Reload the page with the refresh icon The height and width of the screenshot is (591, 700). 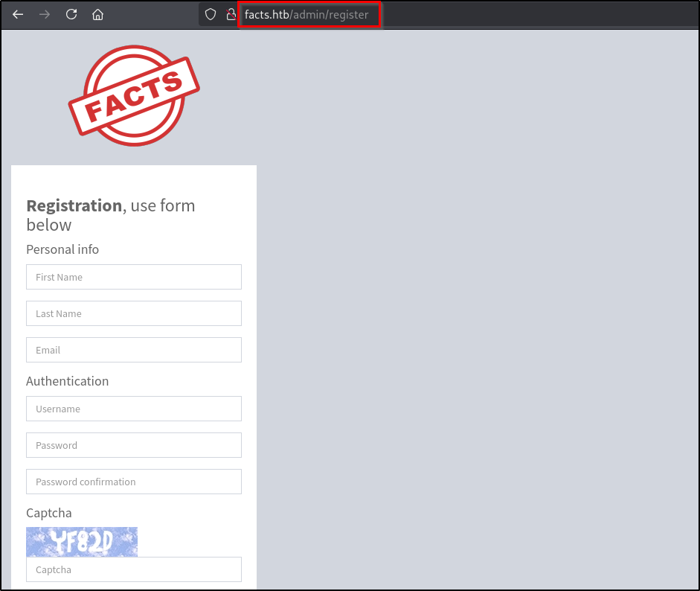(x=71, y=14)
